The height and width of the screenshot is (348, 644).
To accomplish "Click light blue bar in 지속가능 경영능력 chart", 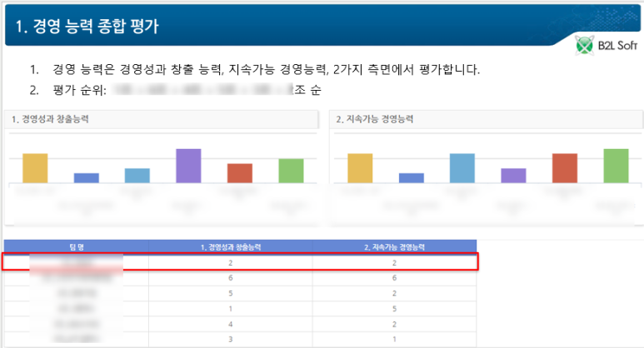I will pos(462,167).
